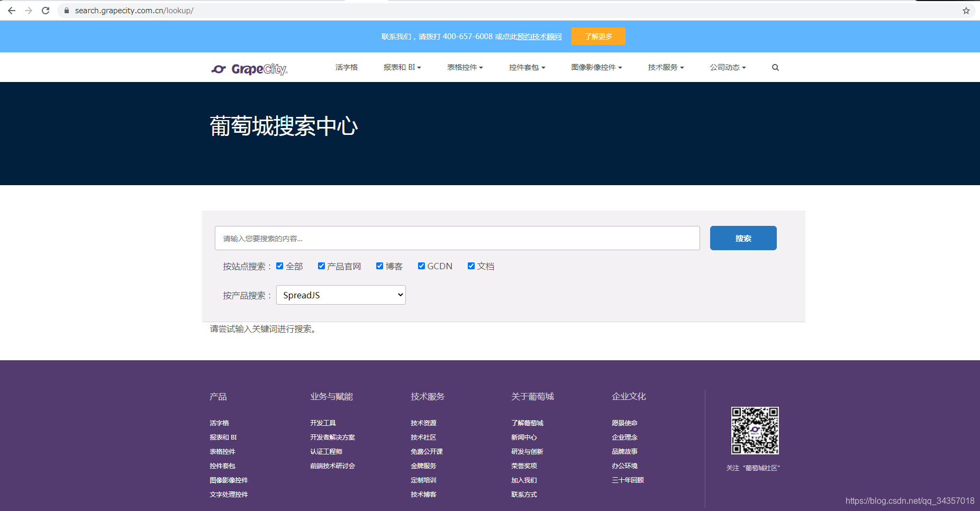Select 活字格 in the navigation bar
Screen dimensions: 980x511
(x=346, y=67)
